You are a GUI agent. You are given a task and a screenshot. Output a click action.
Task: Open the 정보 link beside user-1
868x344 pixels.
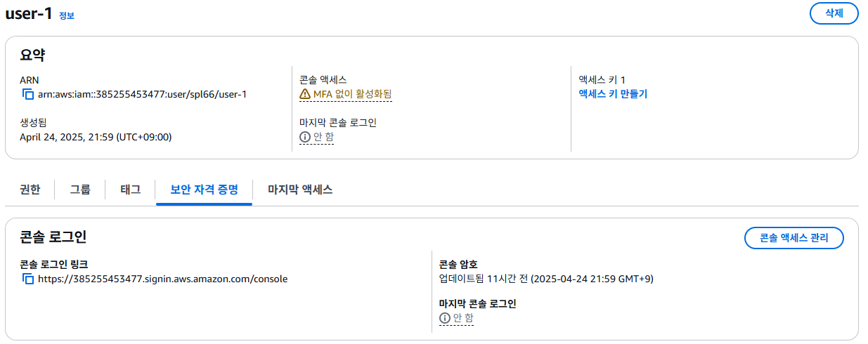[x=67, y=15]
